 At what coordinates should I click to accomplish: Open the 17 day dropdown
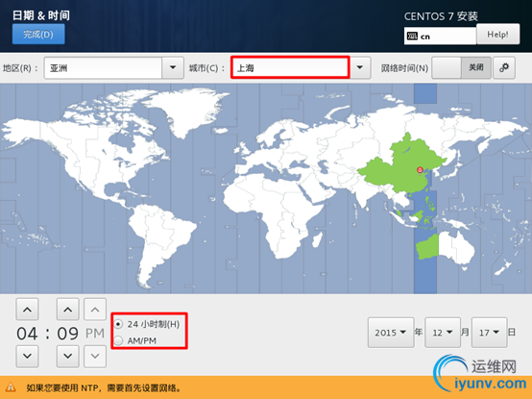(x=489, y=333)
